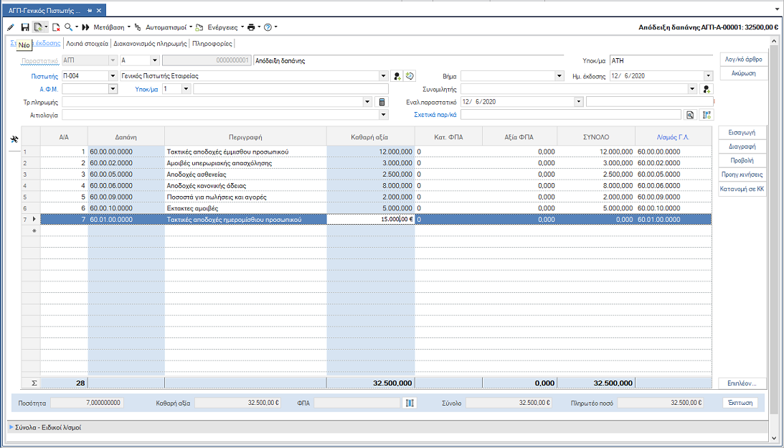Open the Αυτοματισμοί menu
Image resolution: width=784 pixels, height=448 pixels.
166,27
